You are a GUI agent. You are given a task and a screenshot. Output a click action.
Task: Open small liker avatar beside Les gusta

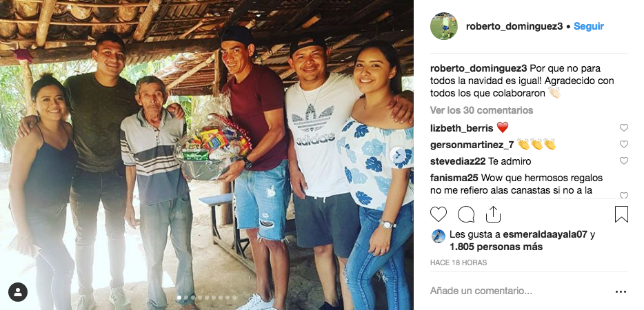pos(439,236)
